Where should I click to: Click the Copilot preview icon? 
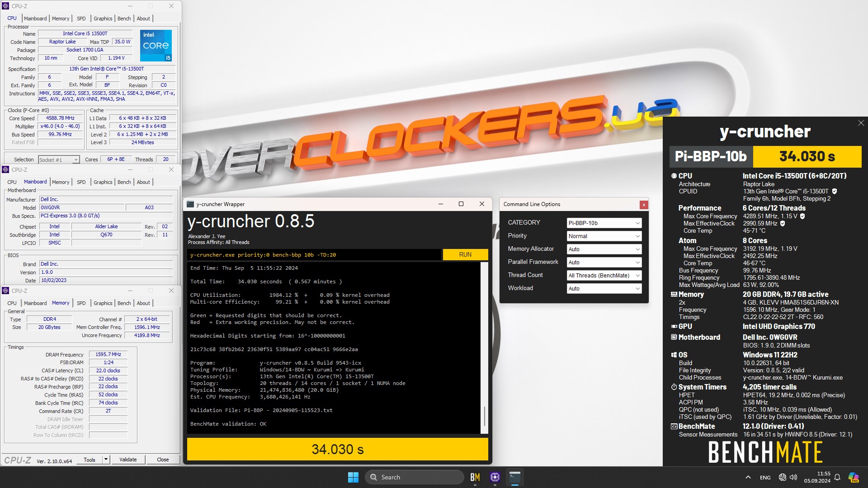pyautogui.click(x=854, y=477)
